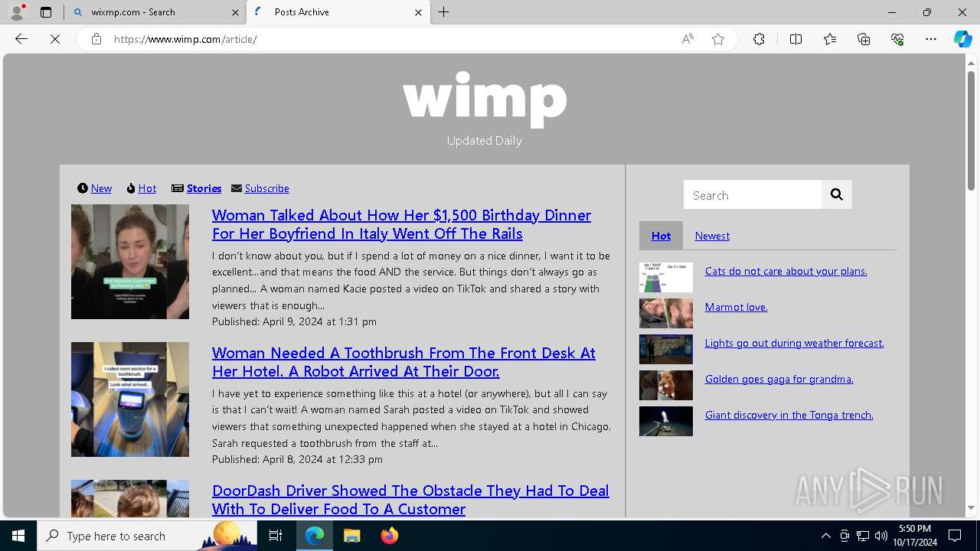
Task: Open Cats do not care link
Action: click(x=786, y=271)
